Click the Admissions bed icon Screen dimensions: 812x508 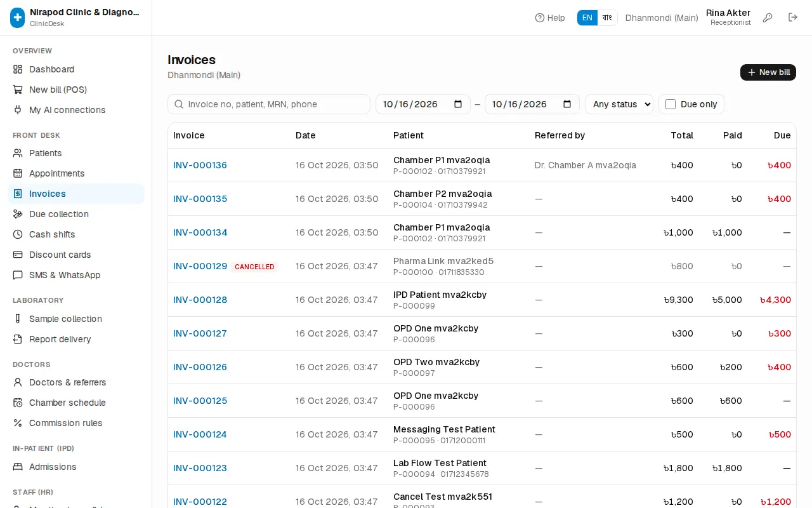point(18,467)
